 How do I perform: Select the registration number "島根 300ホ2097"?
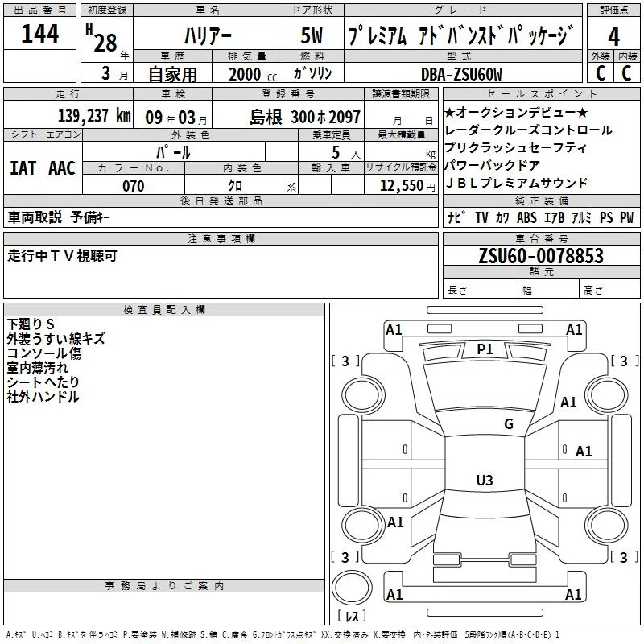click(x=305, y=117)
